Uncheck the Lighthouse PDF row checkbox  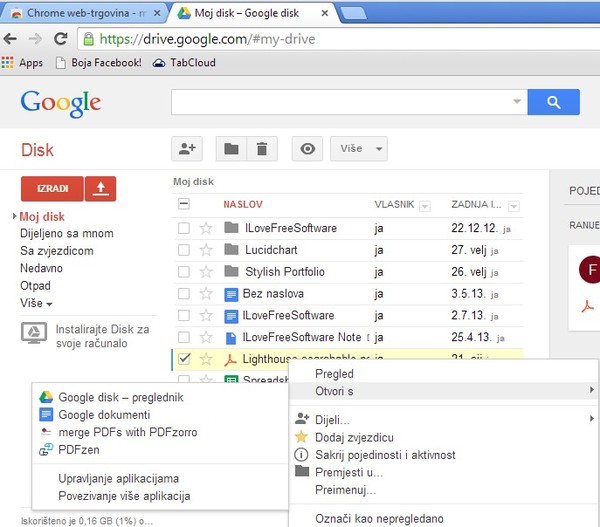(184, 359)
